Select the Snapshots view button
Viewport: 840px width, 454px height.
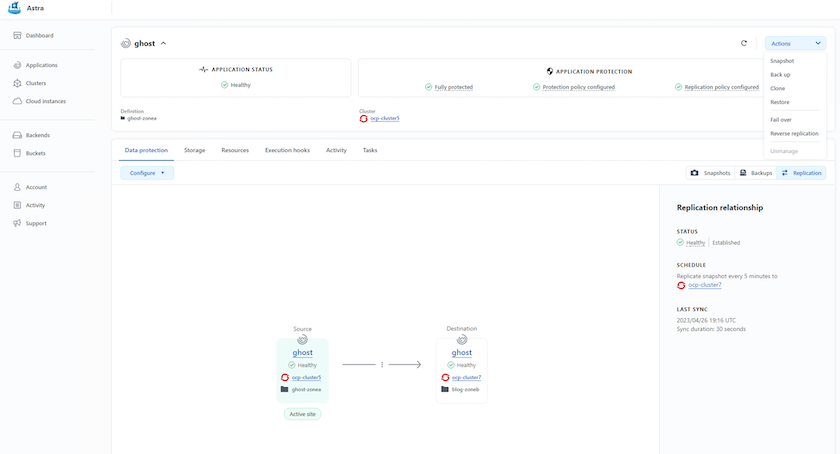coord(710,173)
